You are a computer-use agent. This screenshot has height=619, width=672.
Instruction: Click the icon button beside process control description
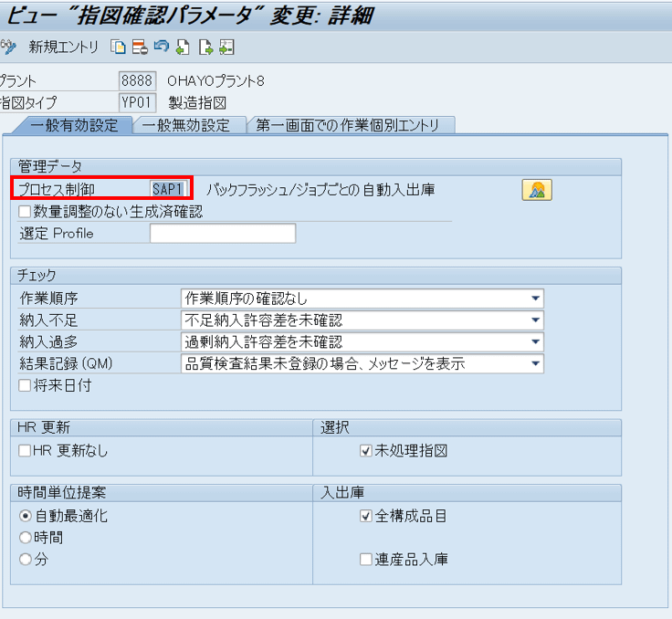537,190
